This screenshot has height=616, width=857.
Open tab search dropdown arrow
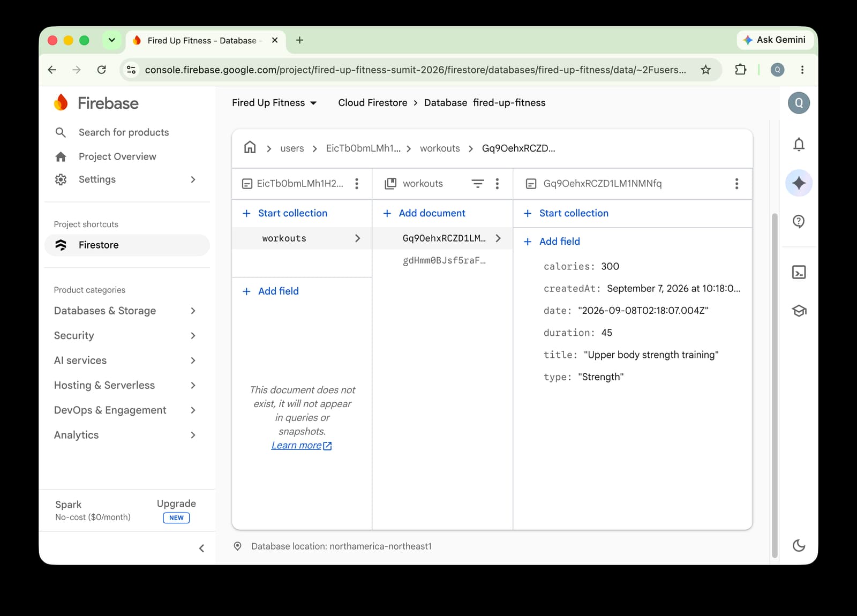[x=111, y=40]
